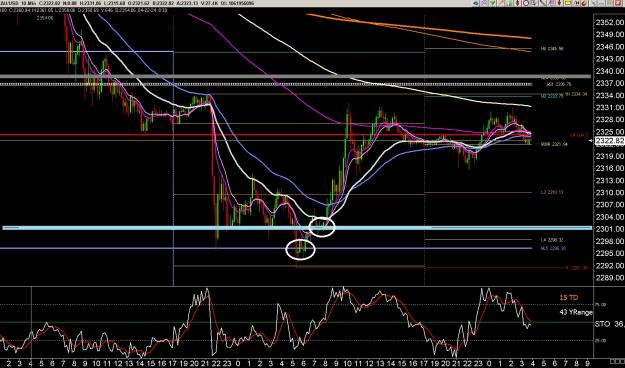This screenshot has height=368, width=625.
Task: Click the blue bar chart toolbar icon
Action: pyautogui.click(x=551, y=3)
